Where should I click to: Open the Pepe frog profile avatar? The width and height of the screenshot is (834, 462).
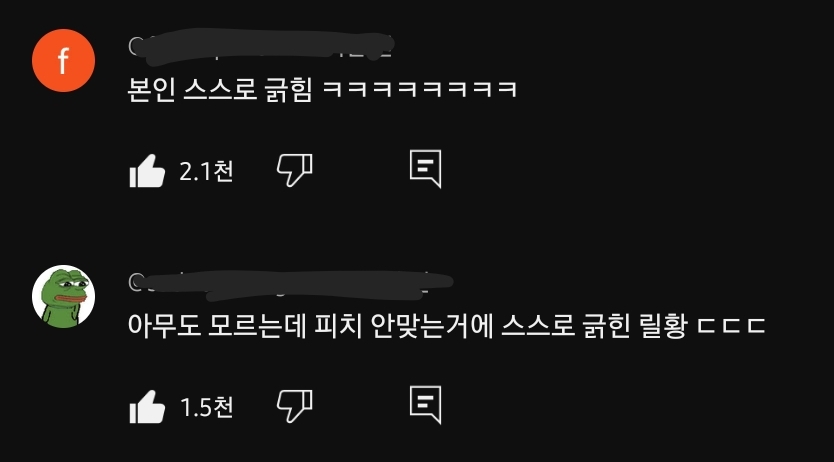point(63,297)
